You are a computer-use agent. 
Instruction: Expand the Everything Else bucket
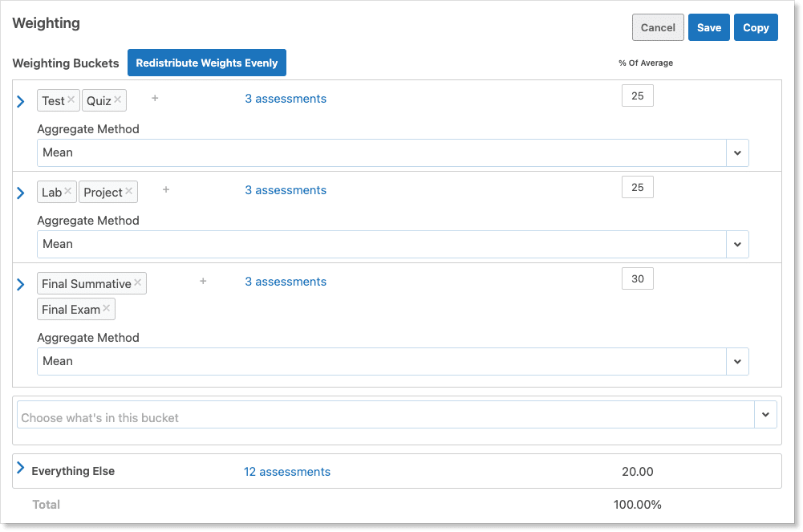pyautogui.click(x=21, y=468)
